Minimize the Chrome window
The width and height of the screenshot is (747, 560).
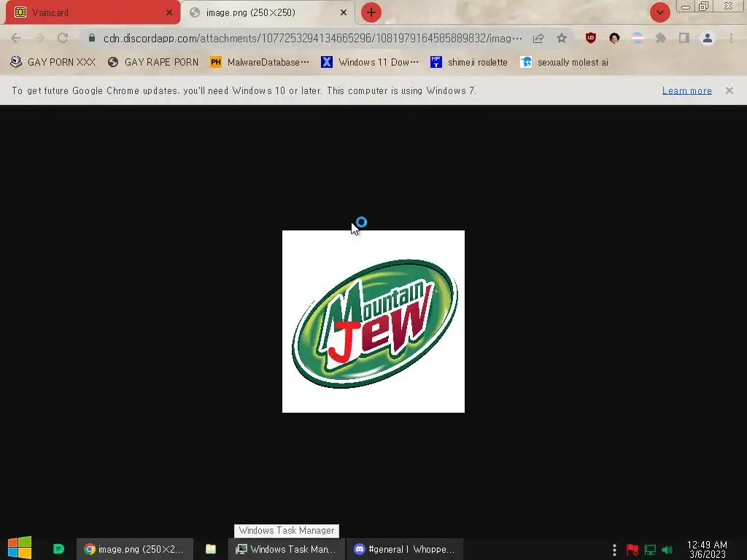(686, 7)
